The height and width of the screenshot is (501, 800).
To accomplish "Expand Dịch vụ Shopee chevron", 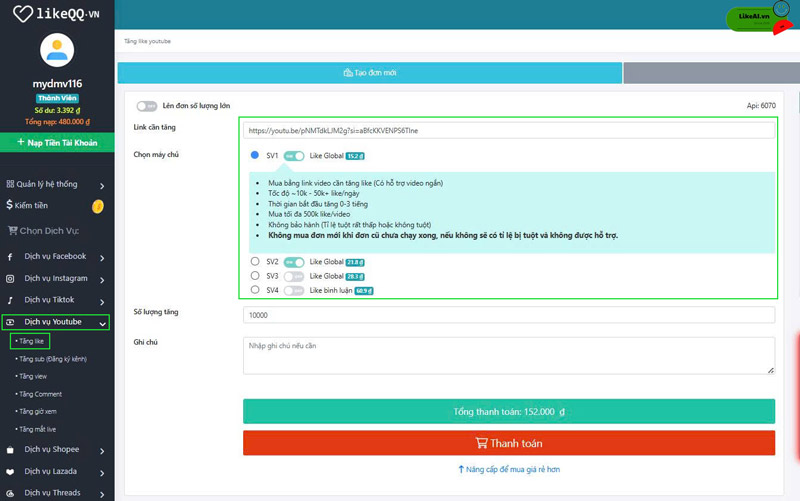I will click(102, 451).
